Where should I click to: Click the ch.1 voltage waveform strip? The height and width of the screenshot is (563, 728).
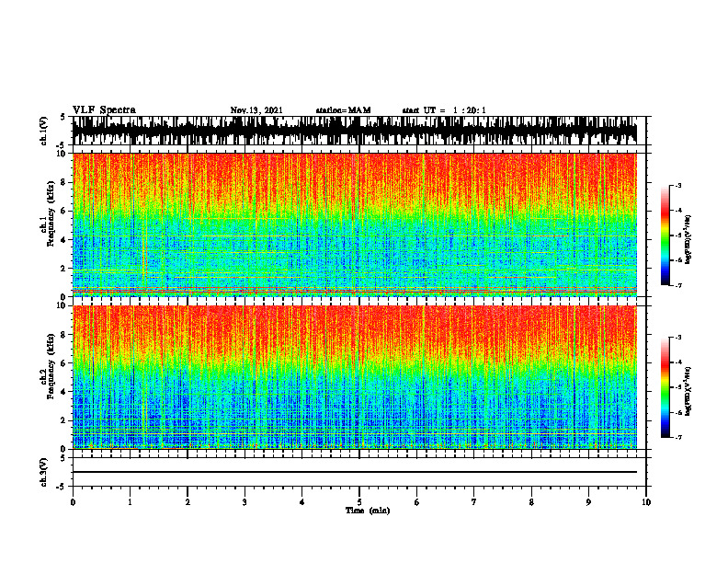pos(355,131)
